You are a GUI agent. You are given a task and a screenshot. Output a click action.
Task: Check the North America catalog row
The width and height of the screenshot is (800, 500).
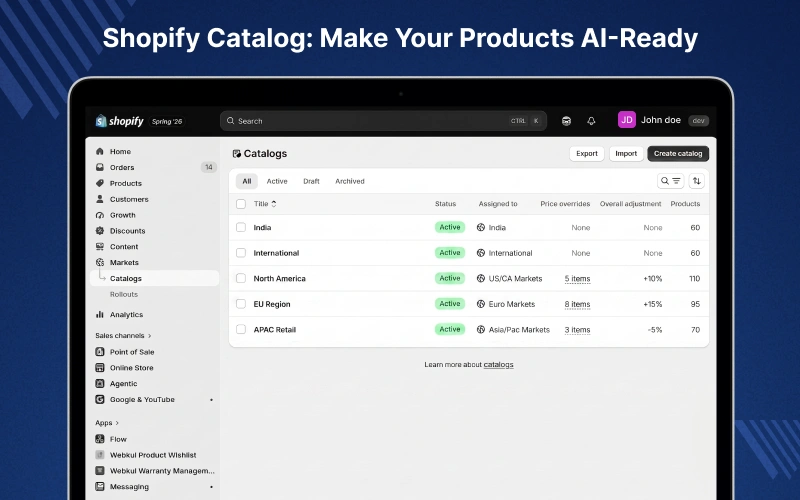click(241, 279)
